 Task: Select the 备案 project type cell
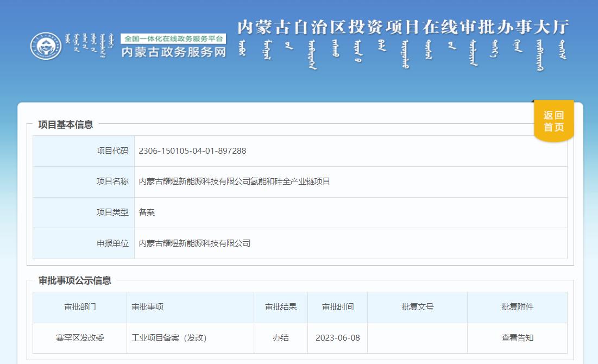[x=147, y=212]
